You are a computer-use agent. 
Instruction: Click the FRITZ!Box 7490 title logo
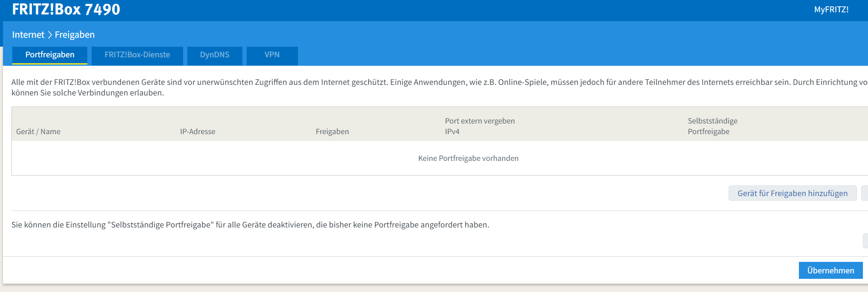tap(66, 9)
